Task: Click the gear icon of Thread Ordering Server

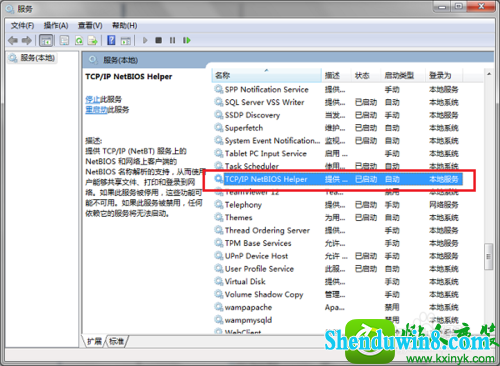Action: (219, 230)
